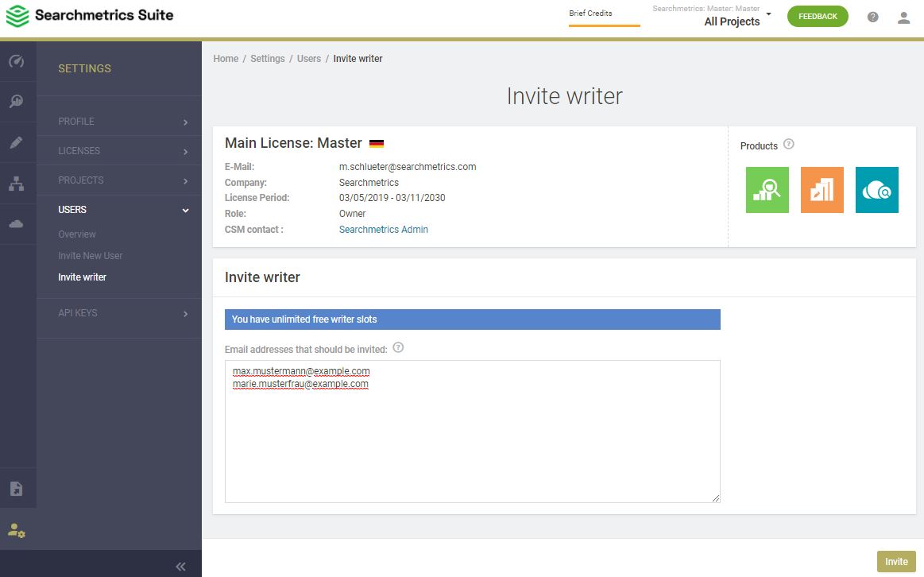
Task: Open the Site Structure hierarchy icon
Action: click(17, 184)
